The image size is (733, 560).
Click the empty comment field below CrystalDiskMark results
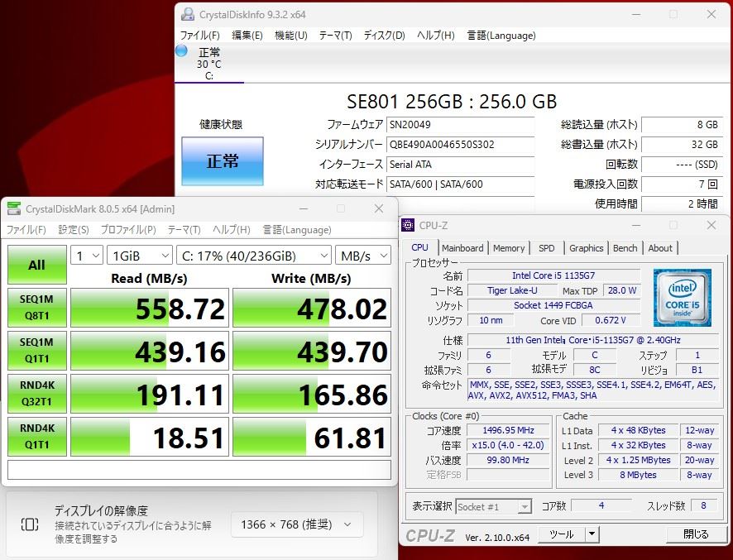point(199,470)
